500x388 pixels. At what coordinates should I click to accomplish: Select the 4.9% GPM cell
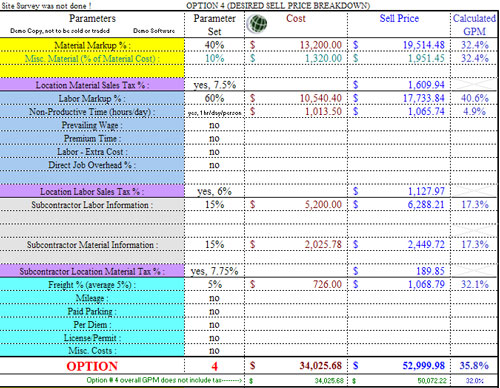tap(475, 111)
